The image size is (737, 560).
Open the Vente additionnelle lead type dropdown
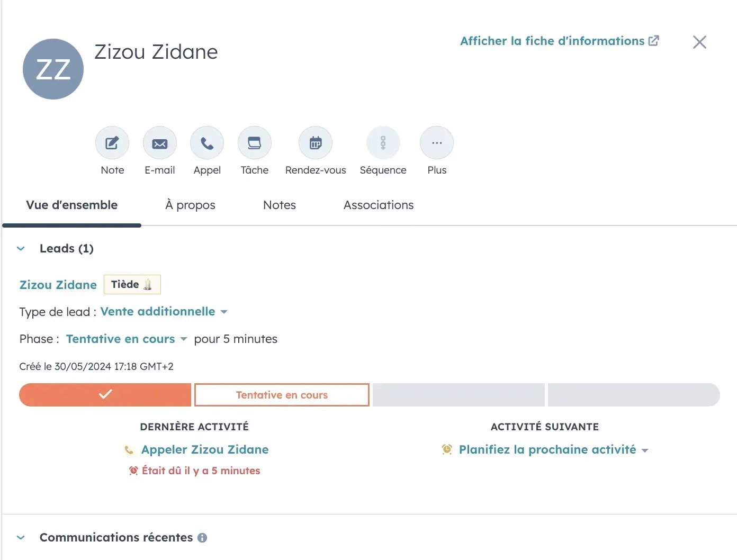164,311
